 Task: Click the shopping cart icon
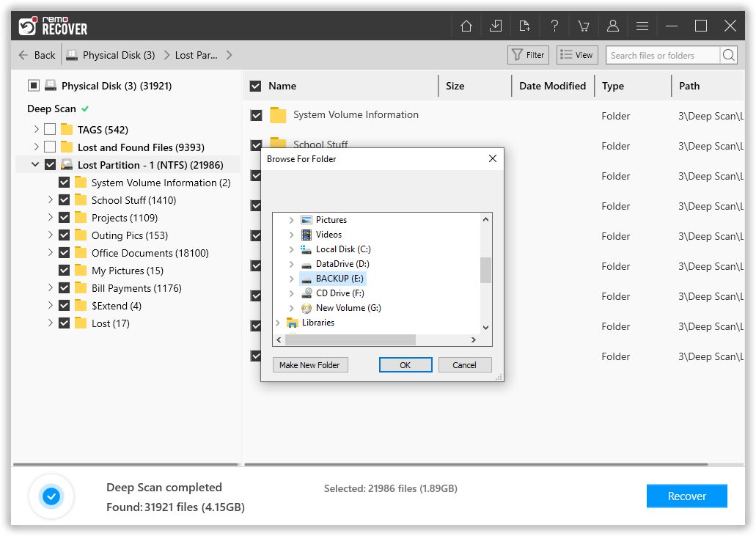tap(584, 25)
